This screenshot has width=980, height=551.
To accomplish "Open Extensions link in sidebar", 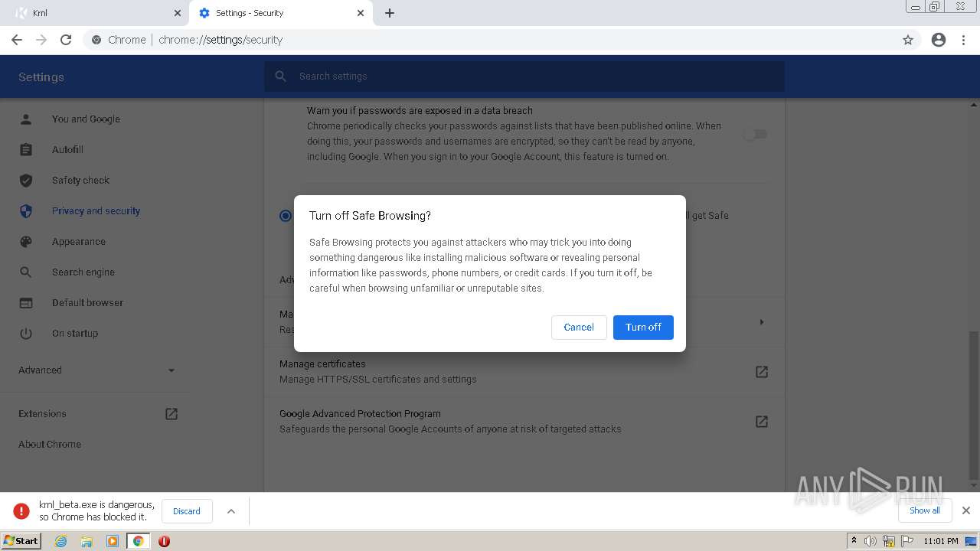I will coord(42,414).
